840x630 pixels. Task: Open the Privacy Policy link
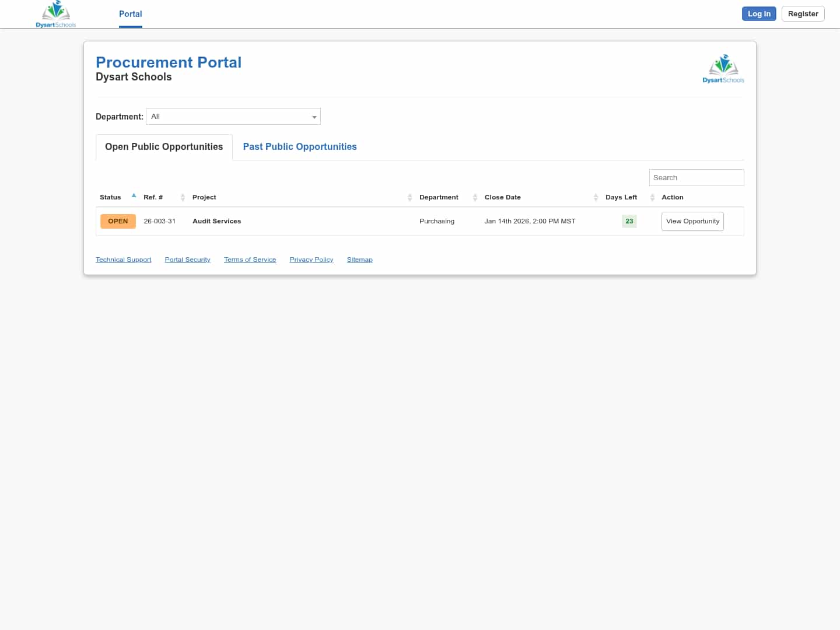pyautogui.click(x=311, y=260)
